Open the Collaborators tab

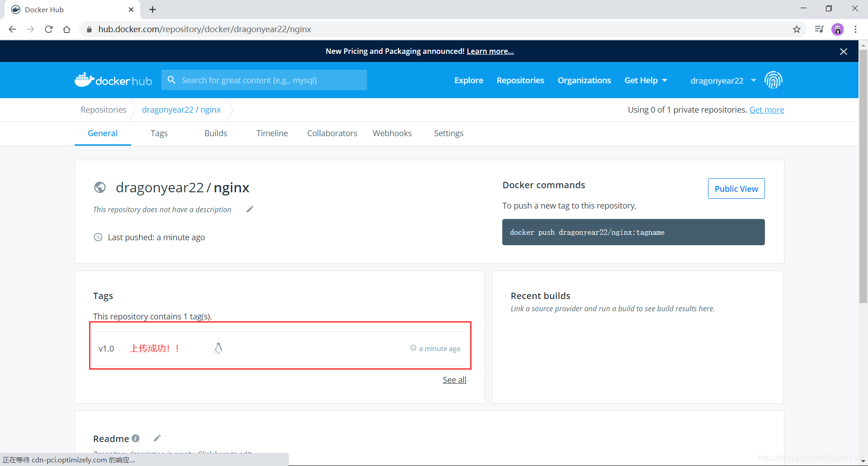point(332,133)
